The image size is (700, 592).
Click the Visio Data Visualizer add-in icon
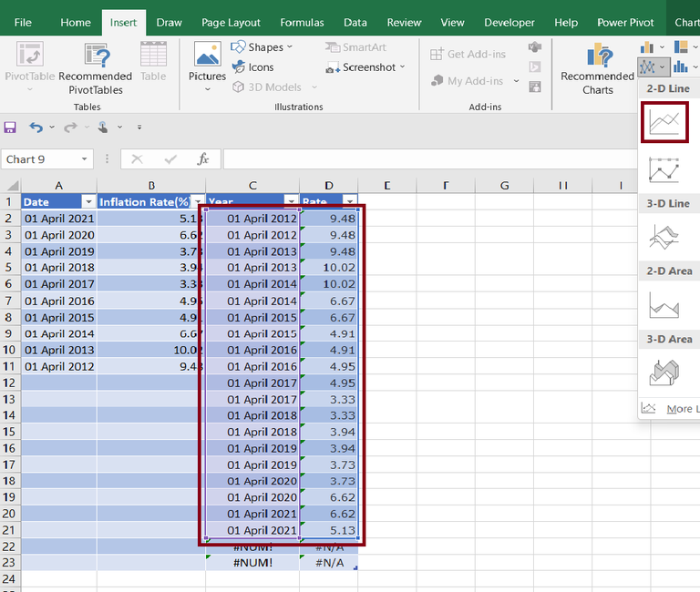[x=535, y=46]
